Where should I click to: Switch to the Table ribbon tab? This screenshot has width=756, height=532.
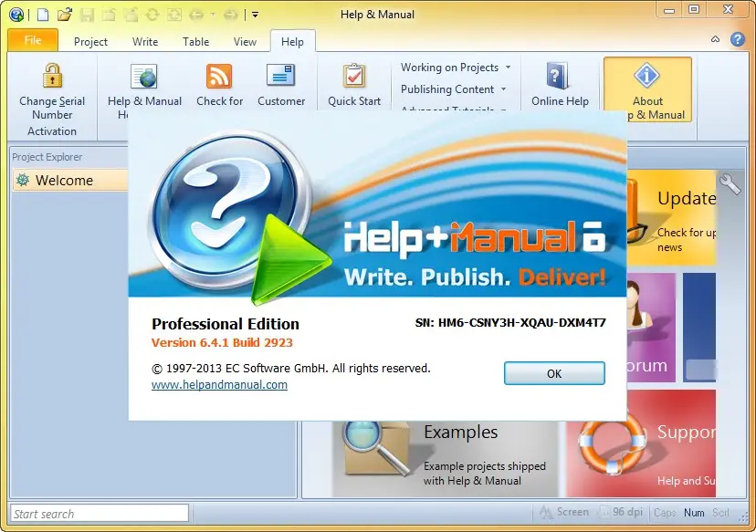click(195, 41)
